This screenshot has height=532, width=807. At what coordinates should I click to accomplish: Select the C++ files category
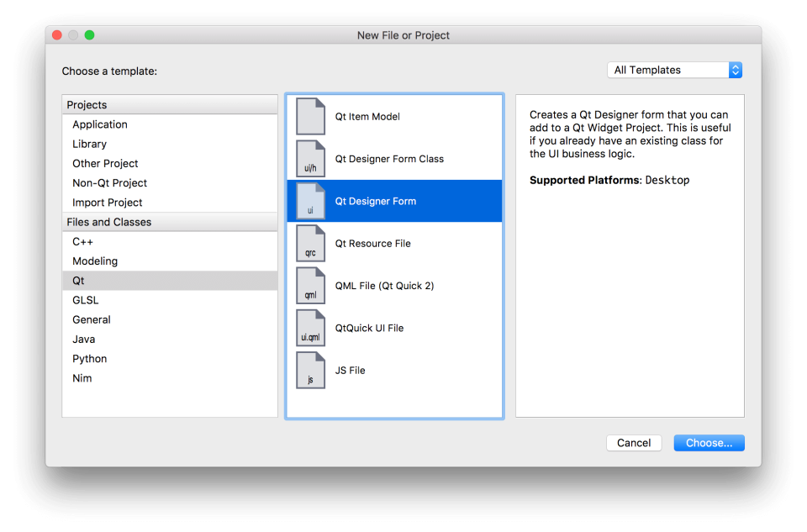82,241
